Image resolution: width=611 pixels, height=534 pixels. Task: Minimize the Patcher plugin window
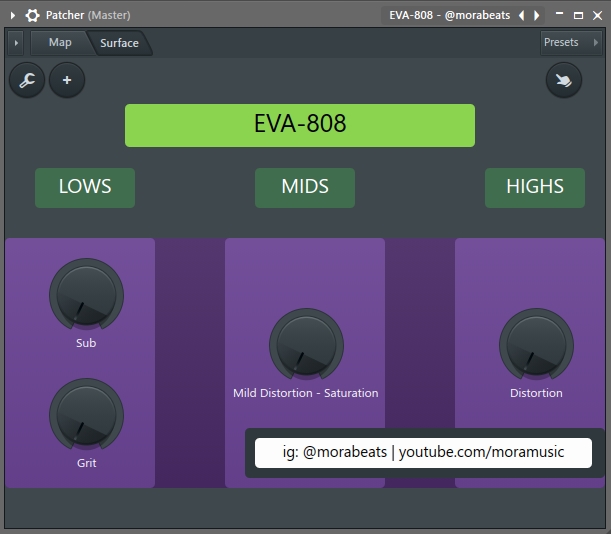point(560,15)
